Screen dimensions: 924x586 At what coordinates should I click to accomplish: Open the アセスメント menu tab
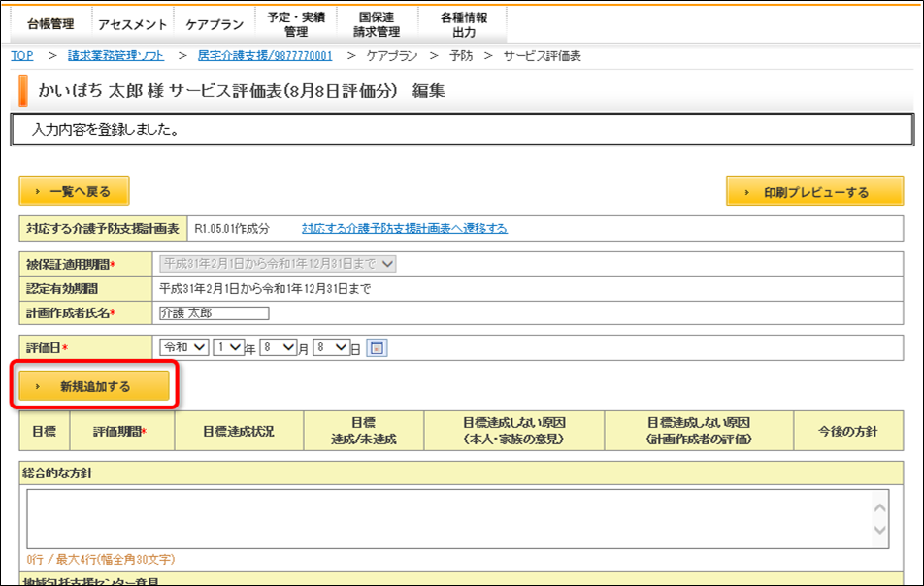[x=133, y=24]
